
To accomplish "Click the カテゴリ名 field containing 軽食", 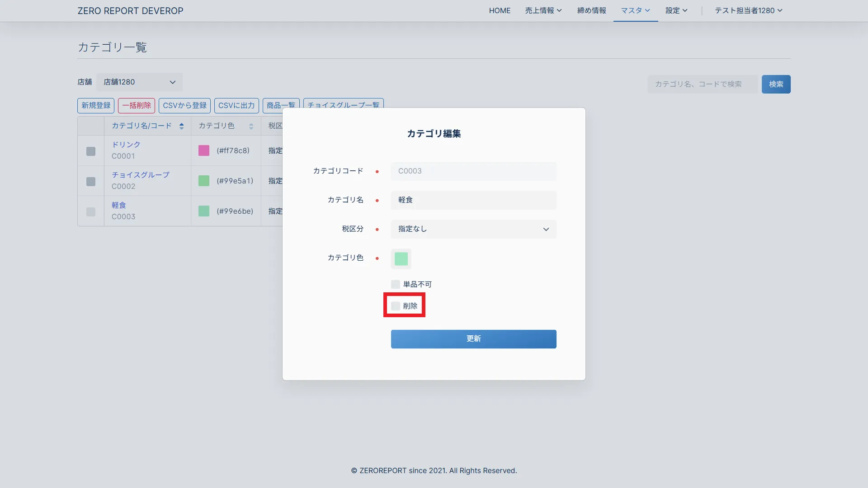I will pos(473,200).
